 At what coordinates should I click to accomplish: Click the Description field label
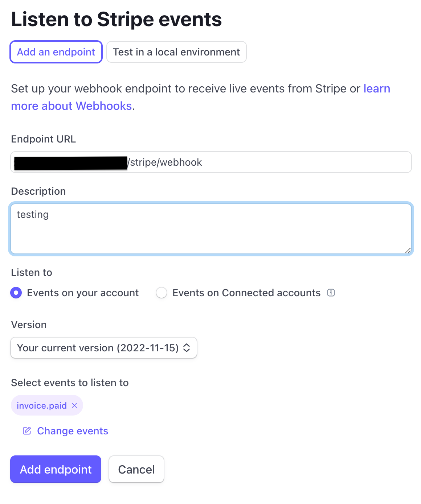pyautogui.click(x=38, y=191)
